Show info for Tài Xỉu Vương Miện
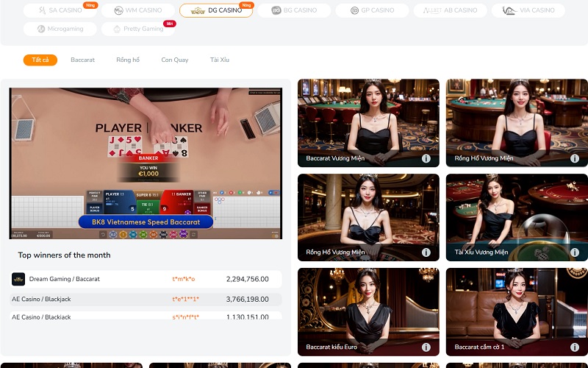Screen dimensions: 588x368 coord(574,252)
